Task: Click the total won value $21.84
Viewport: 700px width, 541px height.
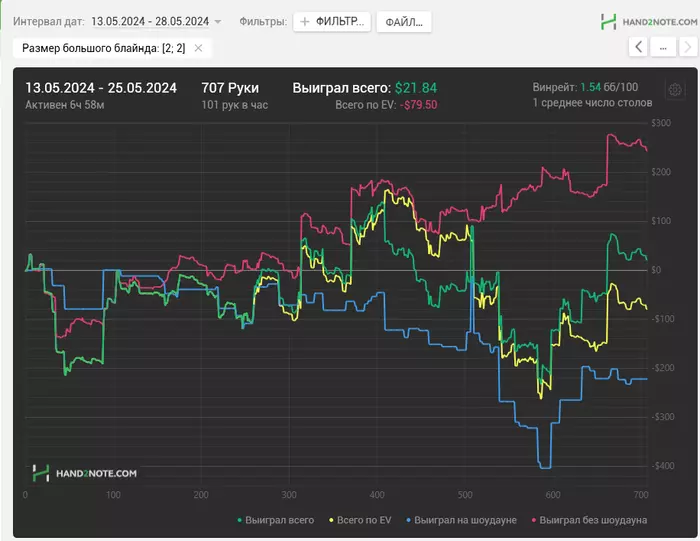Action: [416, 88]
